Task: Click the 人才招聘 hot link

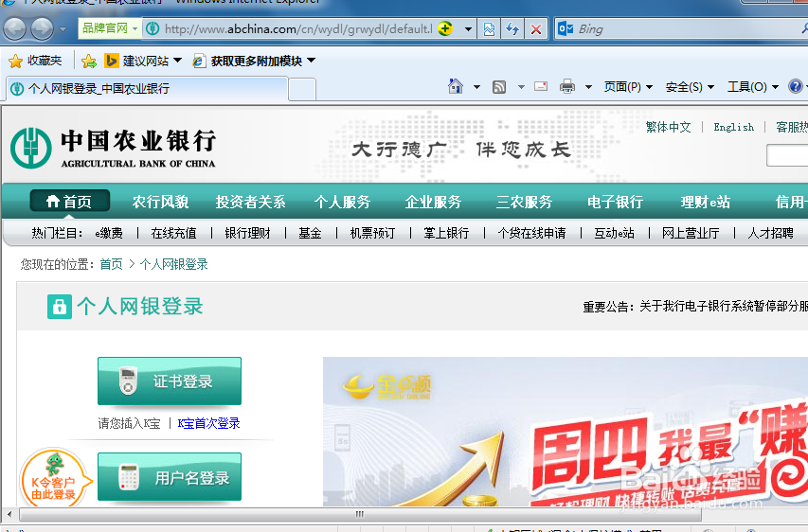Action: point(770,233)
